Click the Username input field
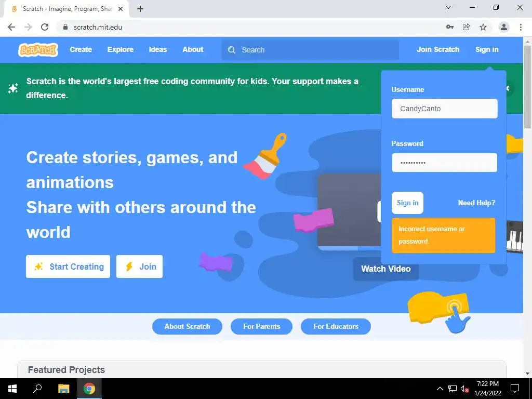 tap(445, 109)
